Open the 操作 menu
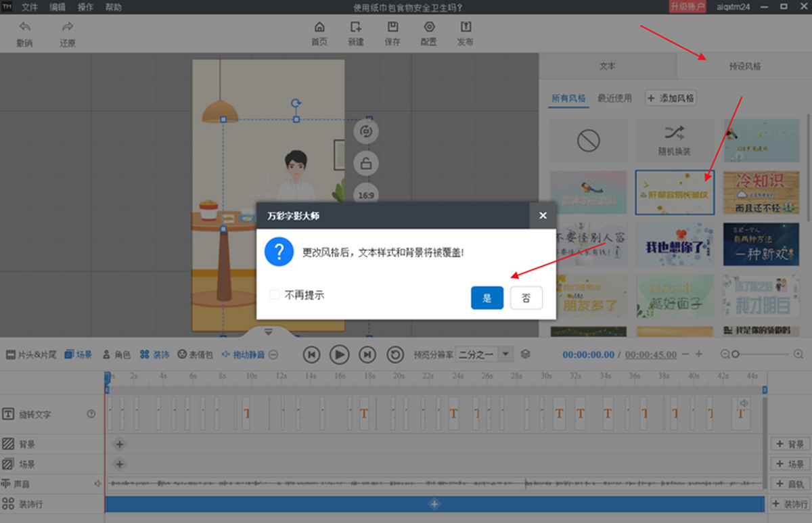The width and height of the screenshot is (812, 523). (85, 7)
